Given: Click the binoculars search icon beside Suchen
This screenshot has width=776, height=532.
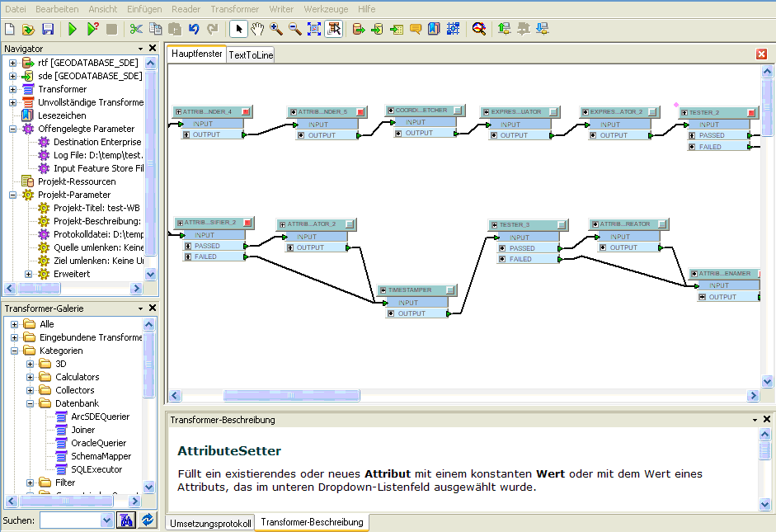Looking at the screenshot, I should click(x=126, y=520).
